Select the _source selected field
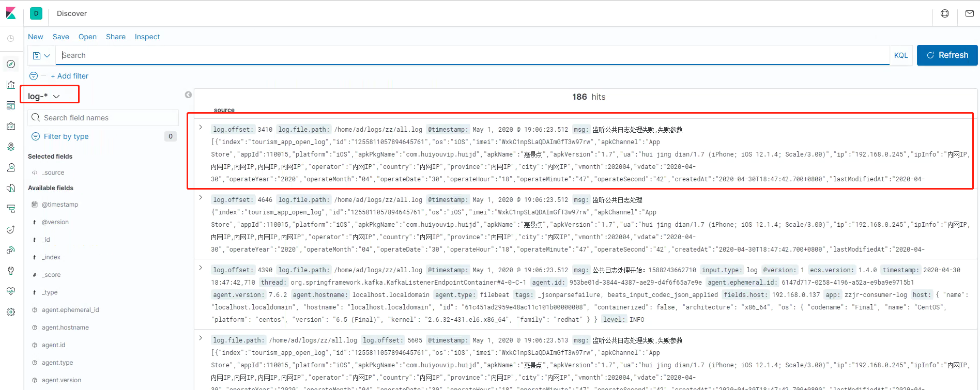 (53, 173)
